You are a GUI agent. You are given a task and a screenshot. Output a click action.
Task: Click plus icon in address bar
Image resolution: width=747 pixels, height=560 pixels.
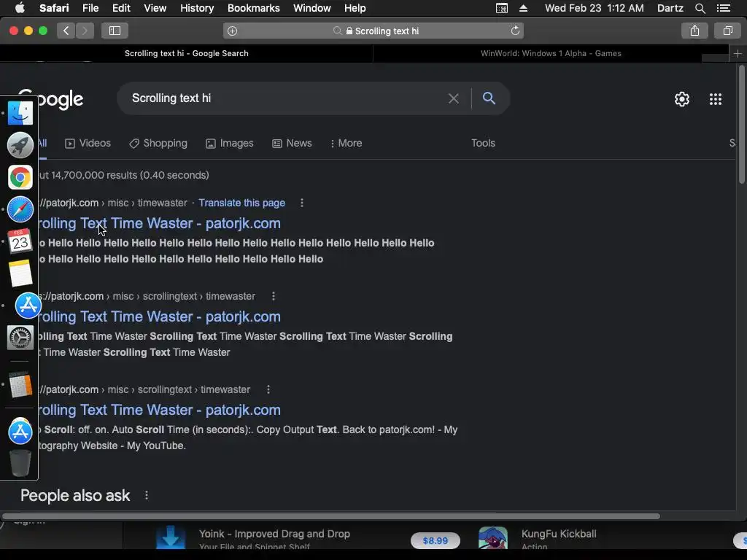233,31
